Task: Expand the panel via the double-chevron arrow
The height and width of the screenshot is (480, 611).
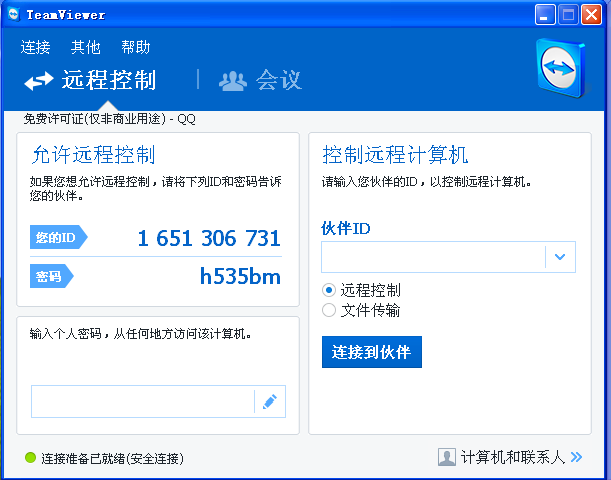Action: pyautogui.click(x=576, y=457)
